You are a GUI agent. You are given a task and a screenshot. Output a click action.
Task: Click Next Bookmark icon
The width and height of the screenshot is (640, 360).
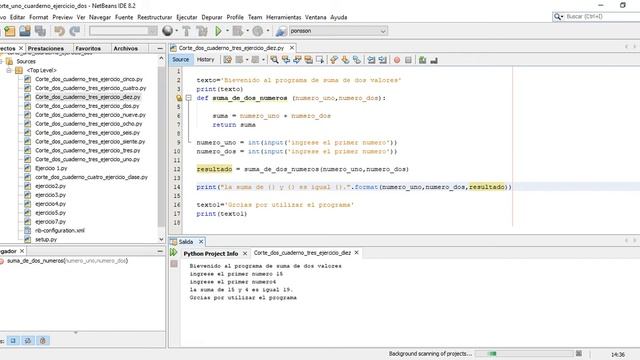tap(345, 60)
